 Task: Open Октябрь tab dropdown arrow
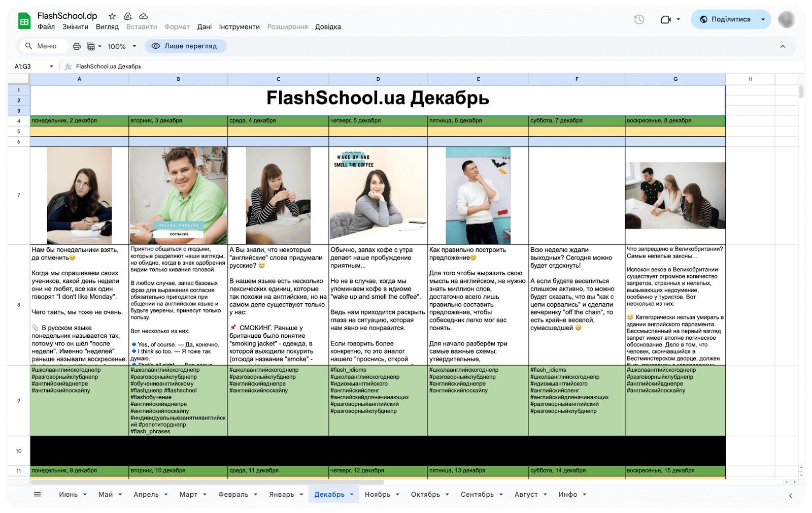pos(447,494)
